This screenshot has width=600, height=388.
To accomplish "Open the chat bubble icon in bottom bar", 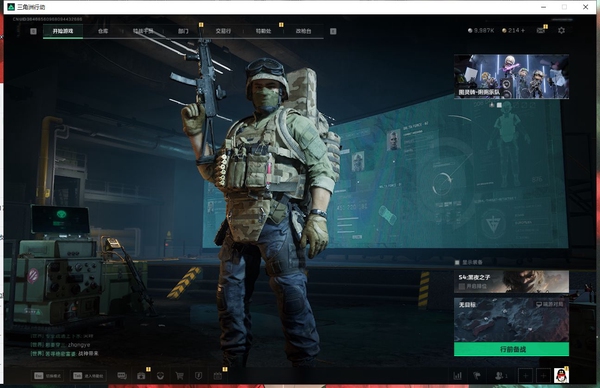I will tap(122, 376).
